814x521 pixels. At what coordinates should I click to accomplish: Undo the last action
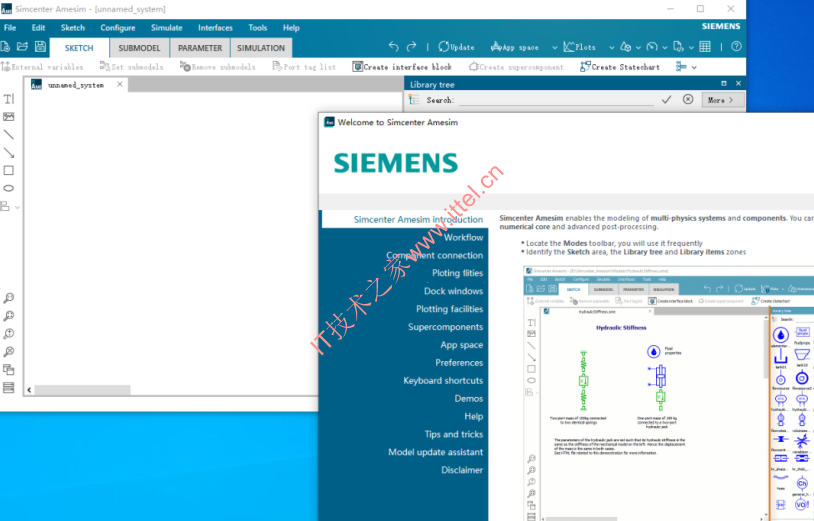click(x=394, y=47)
